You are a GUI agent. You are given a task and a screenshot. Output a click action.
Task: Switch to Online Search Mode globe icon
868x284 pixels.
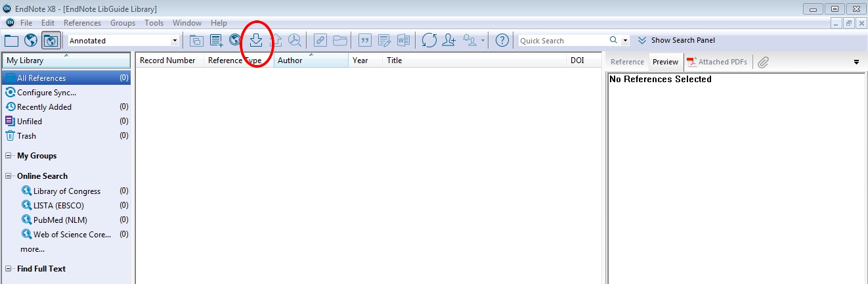pos(31,41)
